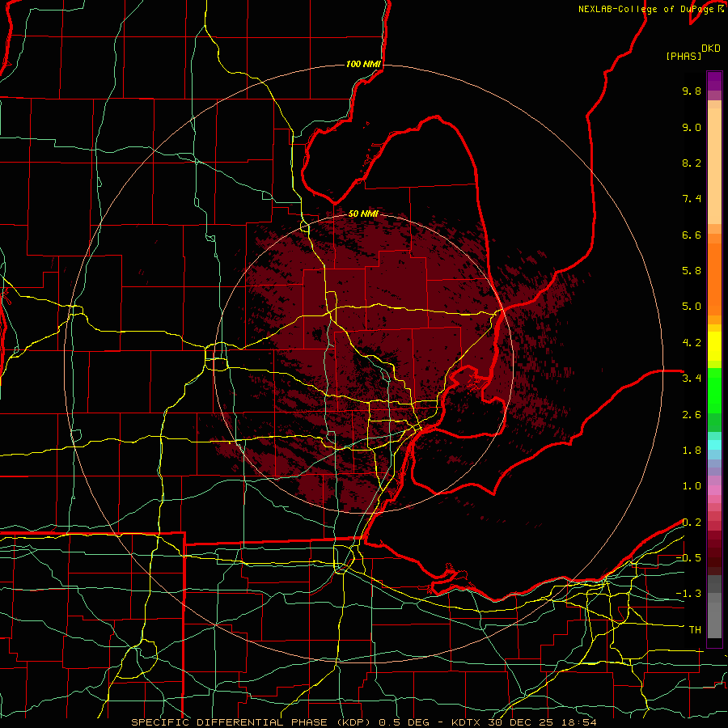Click the 1.8 value on the color scale
728x728 pixels.
pyautogui.click(x=692, y=451)
